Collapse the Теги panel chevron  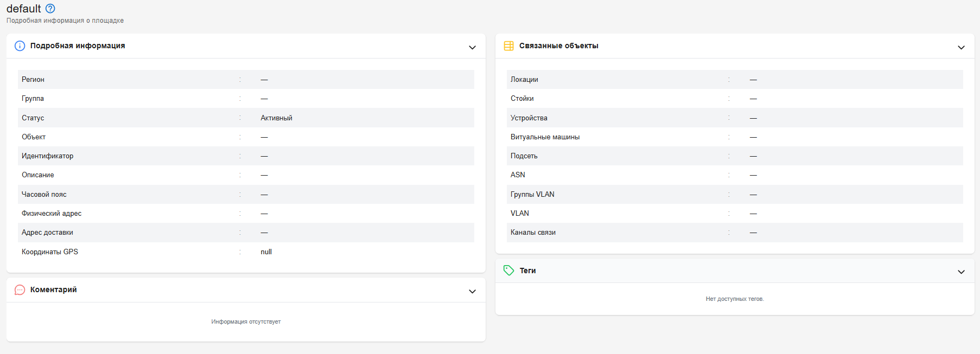point(961,272)
